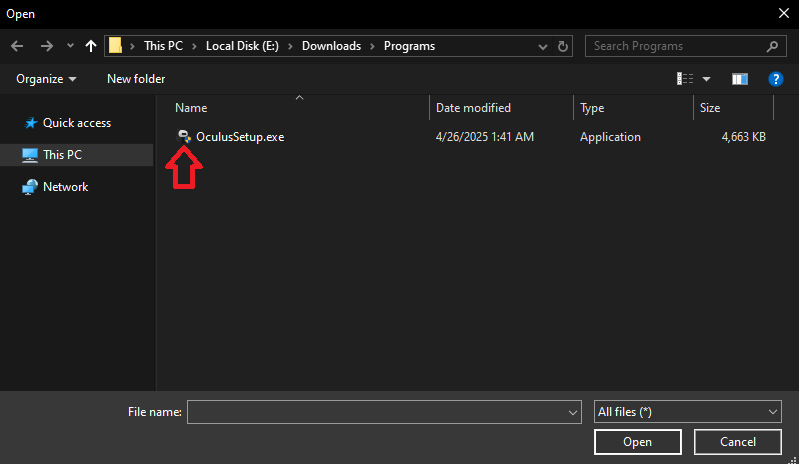This screenshot has height=464, width=799.
Task: Sort by Date modified column
Action: click(473, 108)
